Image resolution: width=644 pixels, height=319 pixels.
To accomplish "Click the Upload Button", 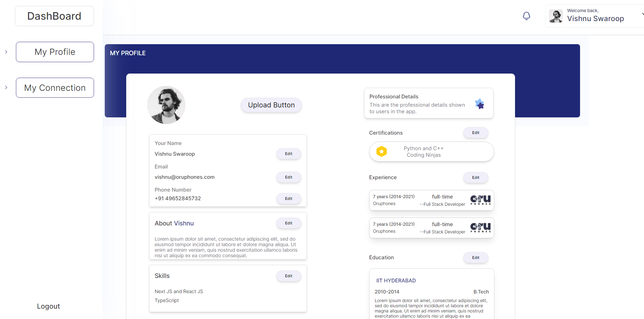I will click(271, 105).
